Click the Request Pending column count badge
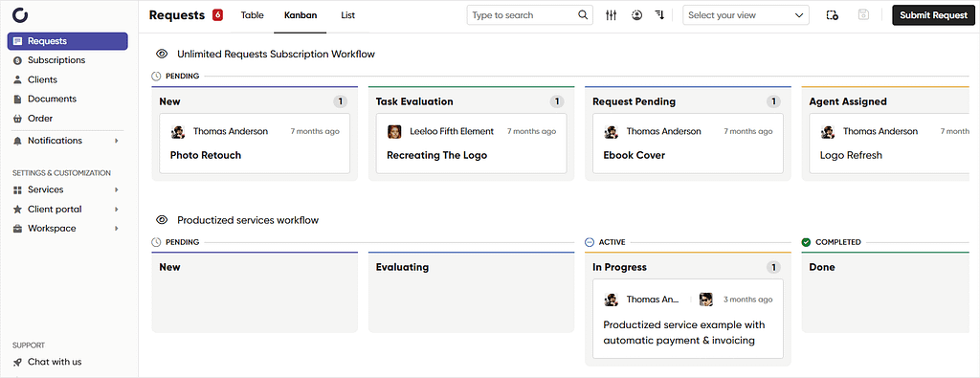 point(773,101)
